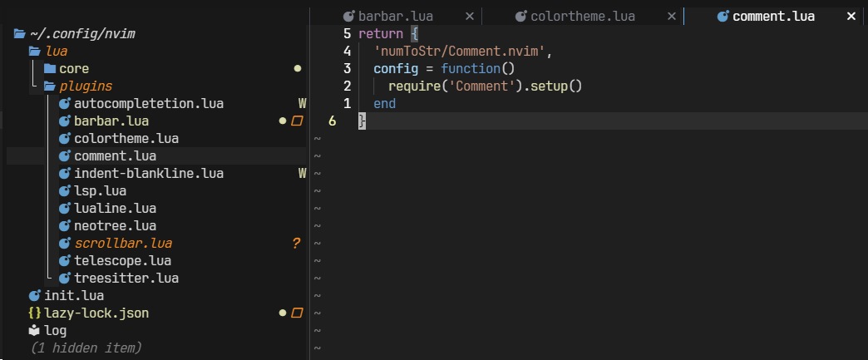868x360 pixels.
Task: Click the Lua icon next to init.lua
Action: click(35, 295)
